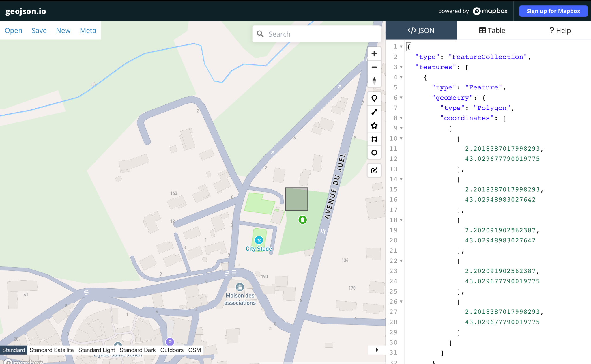Select the draw rectangle tool

[374, 139]
